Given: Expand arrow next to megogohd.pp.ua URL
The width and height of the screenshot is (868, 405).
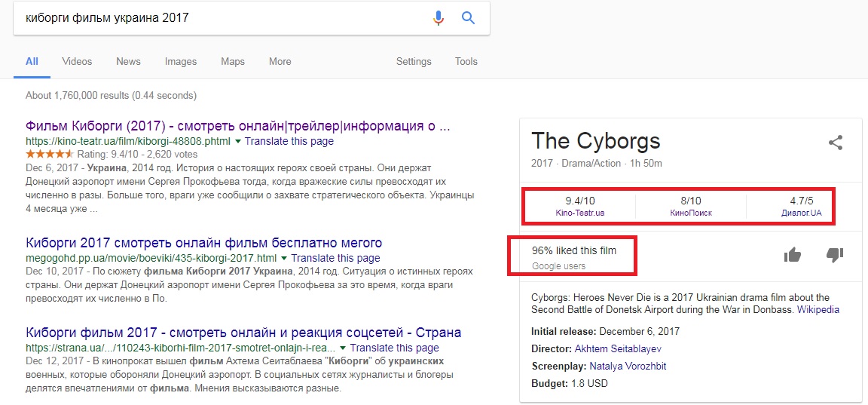Looking at the screenshot, I should coord(285,259).
